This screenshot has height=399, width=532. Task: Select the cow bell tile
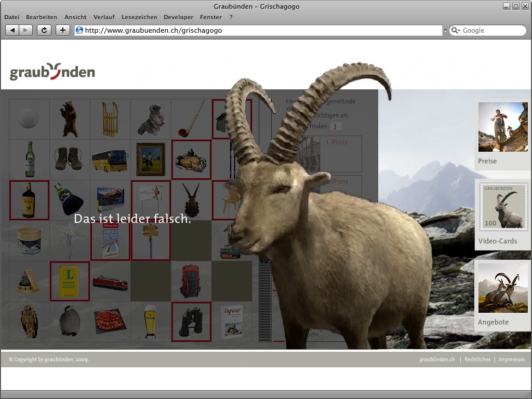(x=70, y=322)
